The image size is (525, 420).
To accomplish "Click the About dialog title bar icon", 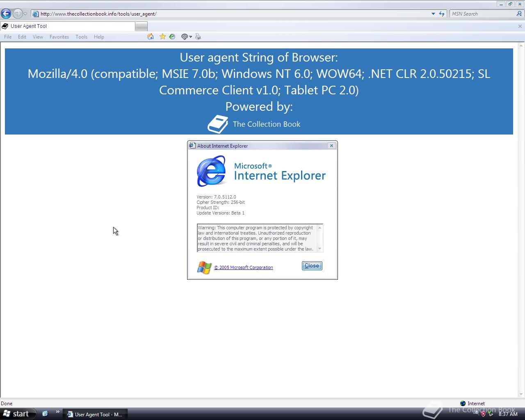I will (192, 146).
